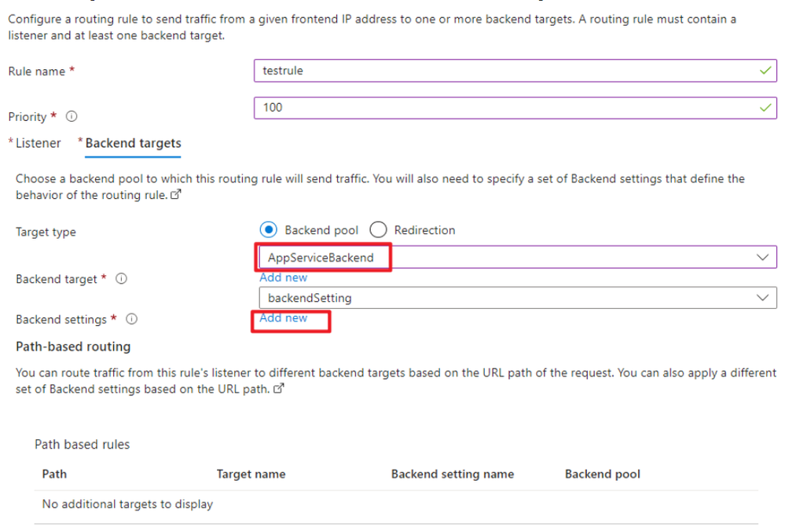
Task: Click the Backend setting name column header
Action: 452,474
